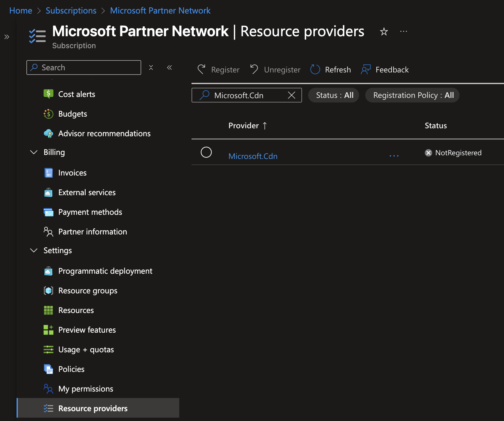Click the Resources grid icon
This screenshot has height=421, width=504.
[x=48, y=310]
